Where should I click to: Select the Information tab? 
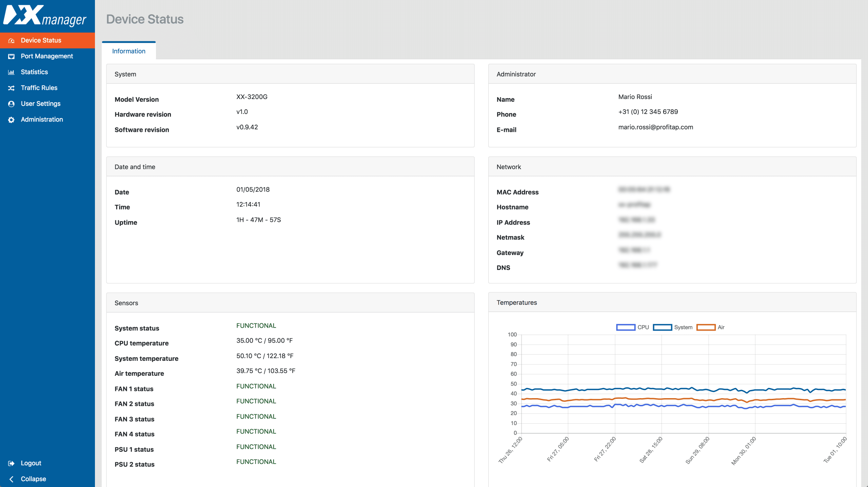129,51
